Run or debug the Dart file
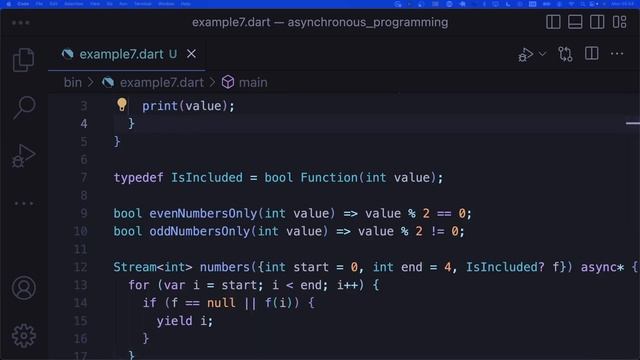The width and height of the screenshot is (640, 360). point(525,54)
